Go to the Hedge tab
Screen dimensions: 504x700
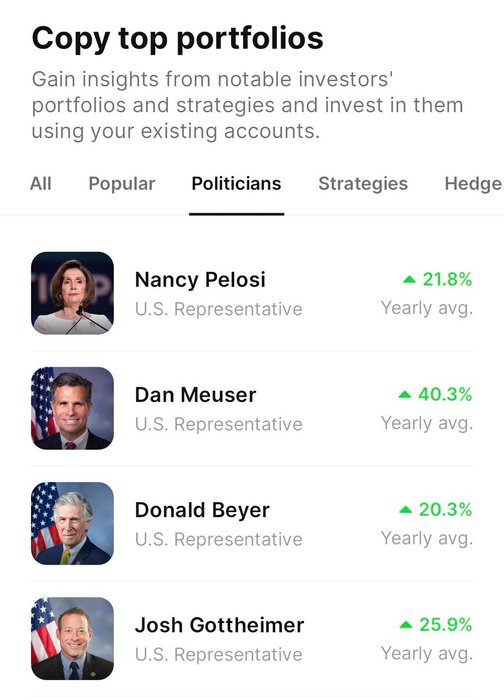(474, 183)
